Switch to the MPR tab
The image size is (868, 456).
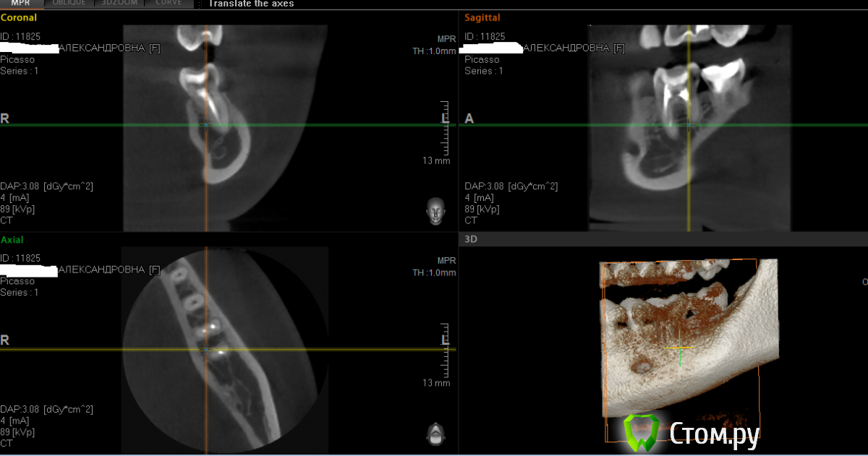21,4
